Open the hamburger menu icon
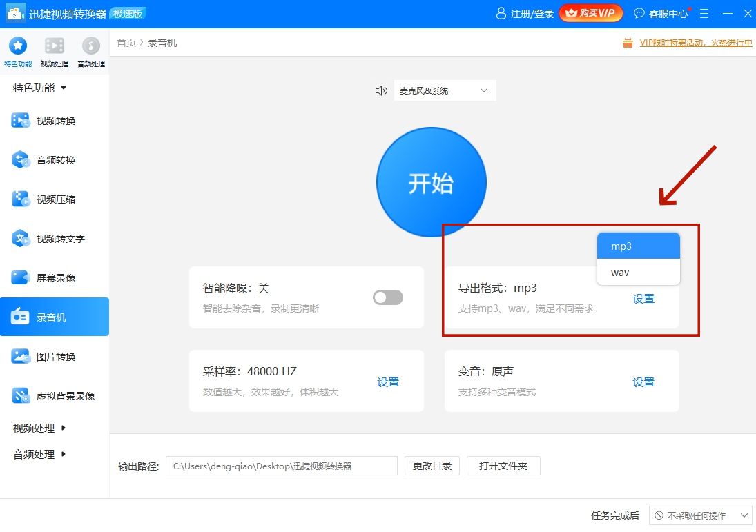The height and width of the screenshot is (532, 756). (704, 14)
